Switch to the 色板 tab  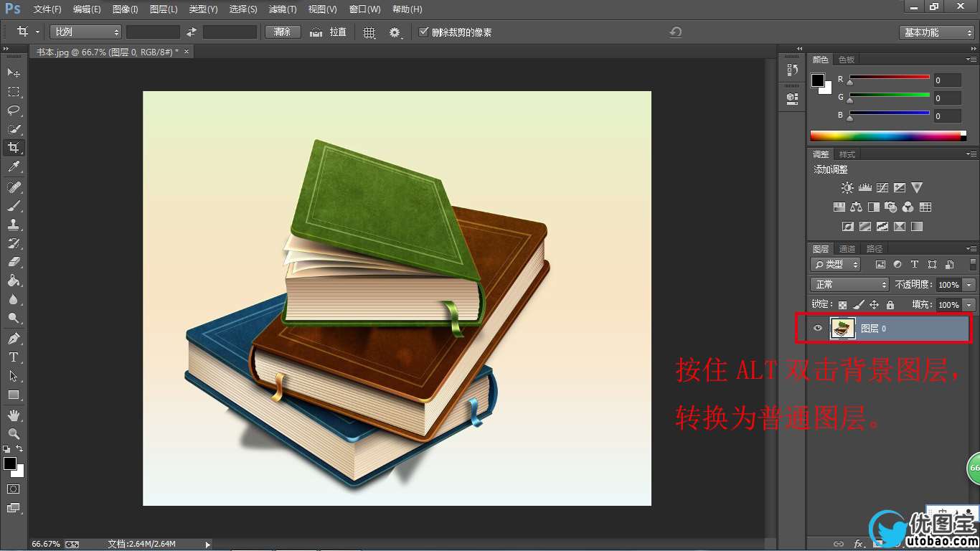click(x=847, y=60)
